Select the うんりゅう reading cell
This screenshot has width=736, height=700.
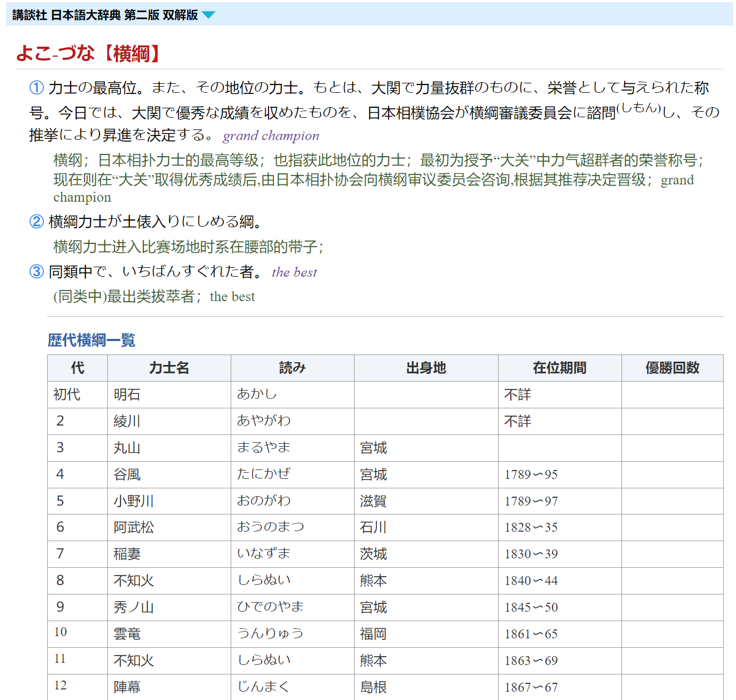pyautogui.click(x=292, y=634)
